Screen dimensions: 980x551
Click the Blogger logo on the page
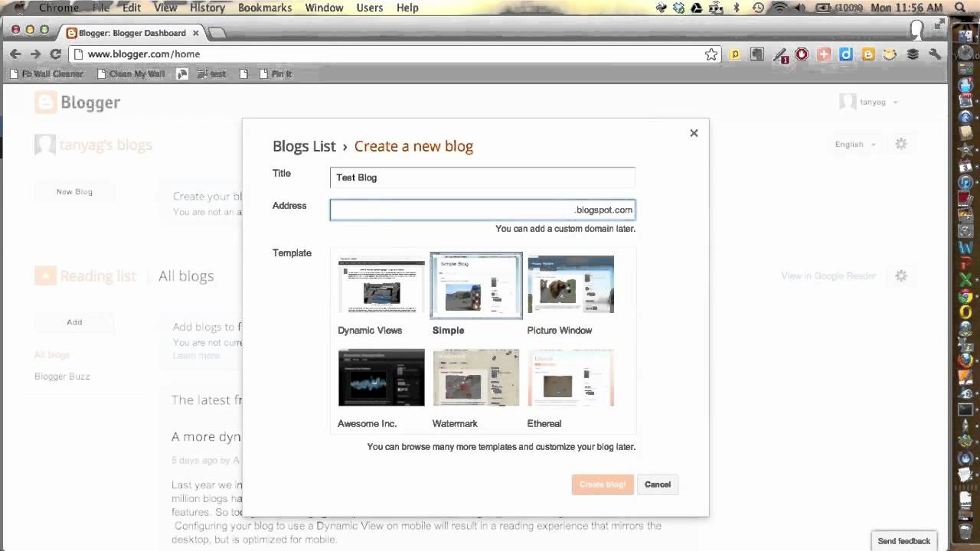[77, 103]
